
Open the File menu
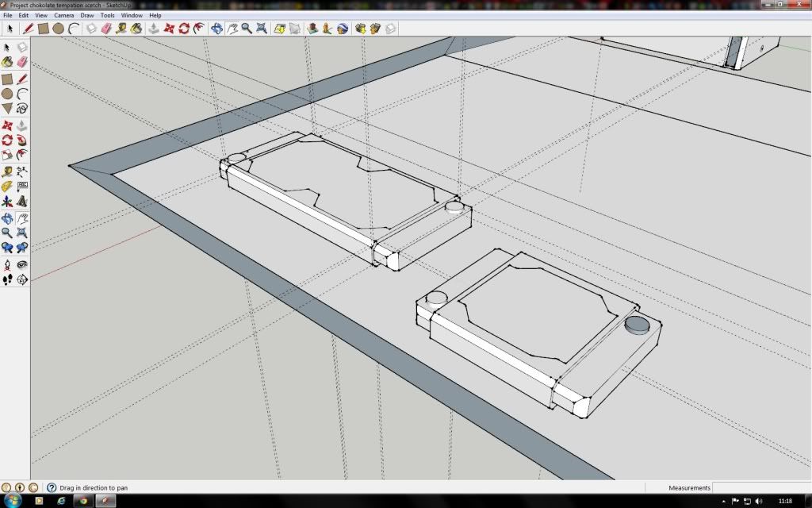click(x=8, y=16)
